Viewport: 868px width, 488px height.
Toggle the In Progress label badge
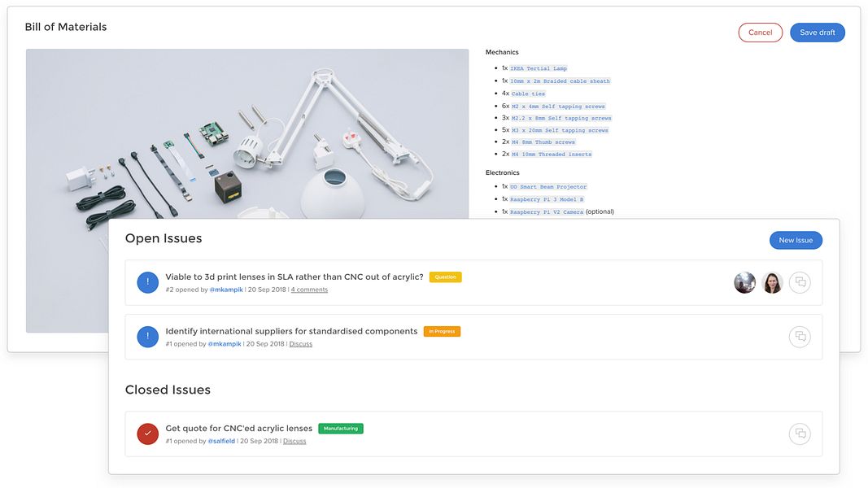pos(443,331)
